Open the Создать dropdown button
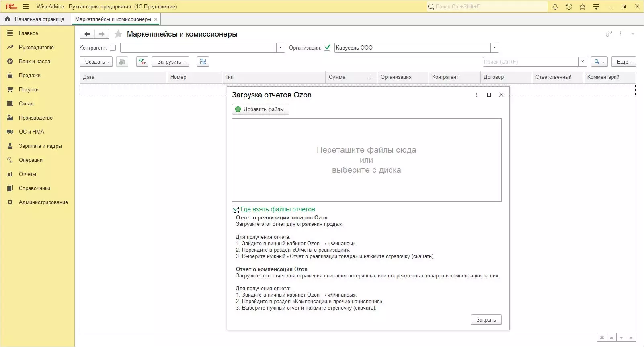Image resolution: width=644 pixels, height=347 pixels. click(x=97, y=62)
